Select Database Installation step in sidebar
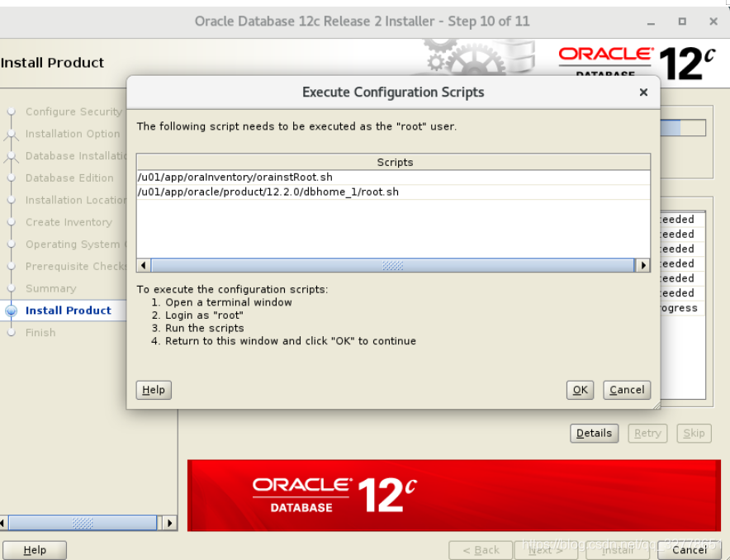 pos(76,156)
